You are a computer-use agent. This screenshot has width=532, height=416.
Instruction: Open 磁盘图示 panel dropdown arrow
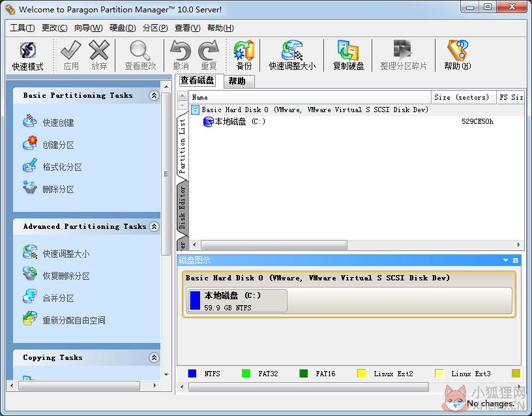tap(505, 260)
